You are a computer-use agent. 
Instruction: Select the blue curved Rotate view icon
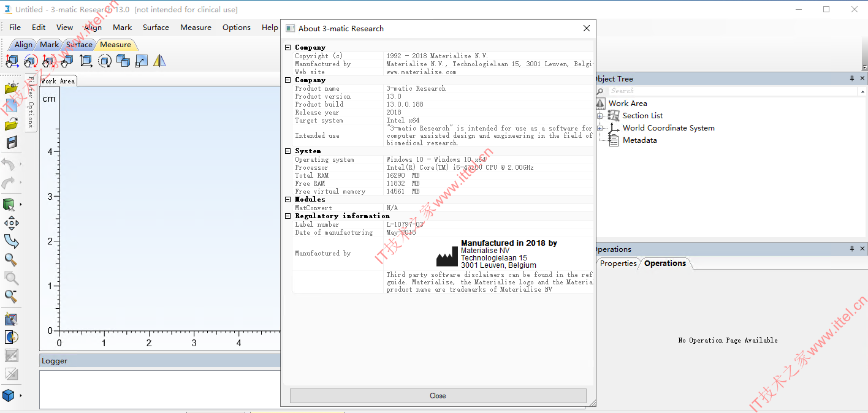click(11, 241)
